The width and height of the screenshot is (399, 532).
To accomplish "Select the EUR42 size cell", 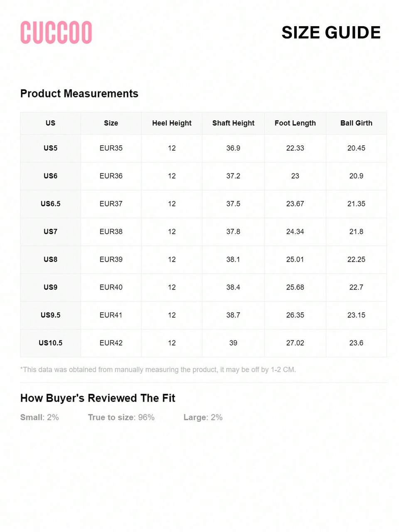I will point(111,343).
